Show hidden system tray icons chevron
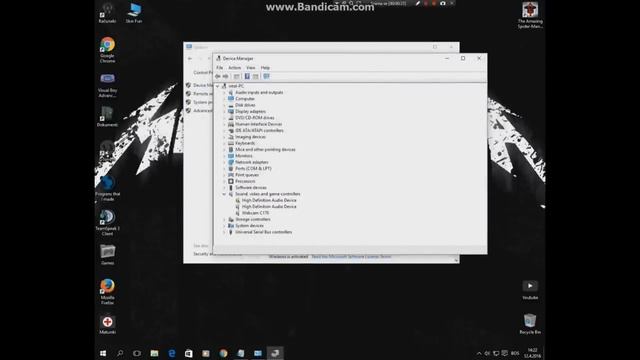Screen dimensions: 640x360 pyautogui.click(x=479, y=353)
